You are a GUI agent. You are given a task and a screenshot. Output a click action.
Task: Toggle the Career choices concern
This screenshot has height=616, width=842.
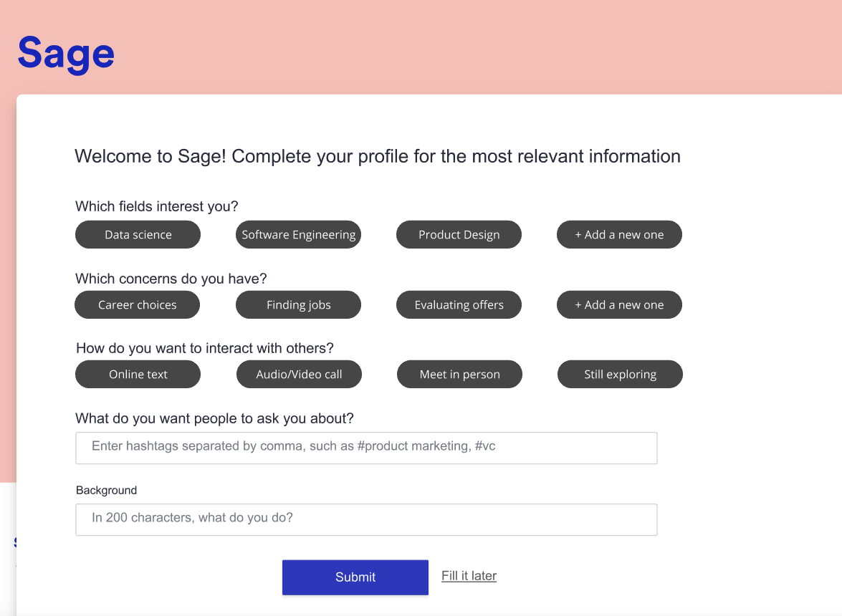click(x=137, y=304)
